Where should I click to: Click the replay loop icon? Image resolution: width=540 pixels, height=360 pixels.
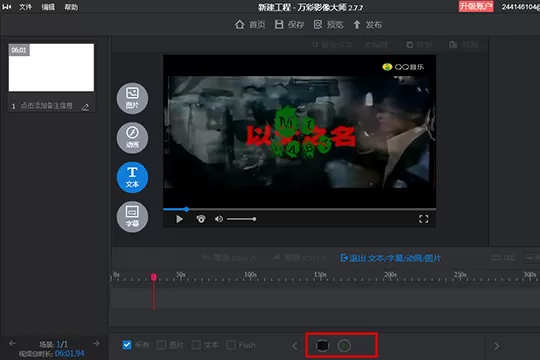pyautogui.click(x=201, y=219)
